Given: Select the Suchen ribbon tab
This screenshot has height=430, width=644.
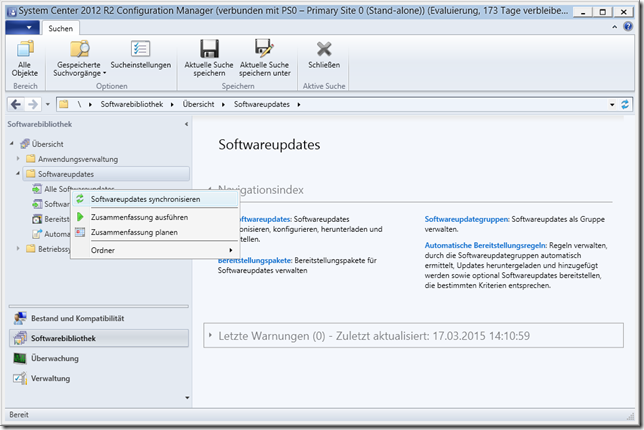Looking at the screenshot, I should pyautogui.click(x=60, y=28).
